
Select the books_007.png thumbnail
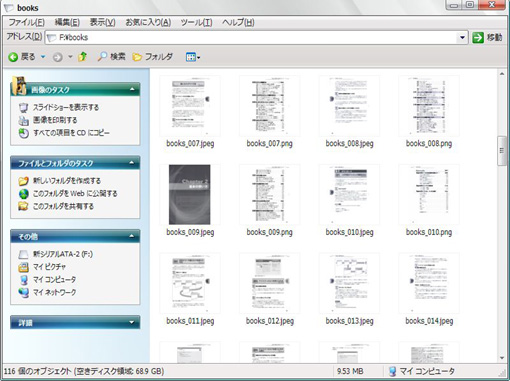tap(269, 106)
